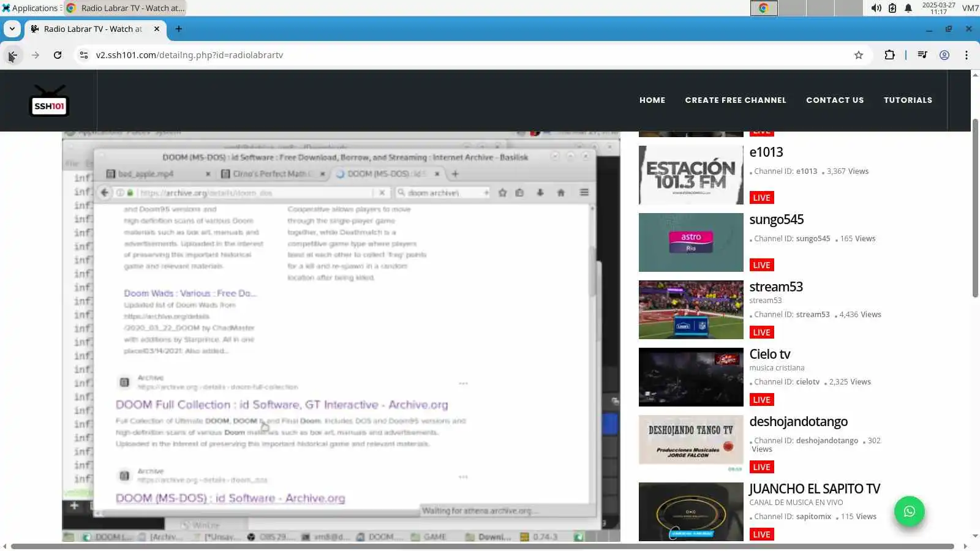Viewport: 980px width, 551px height.
Task: Click the LIVE badge under JUANCHO EL SAPITO TV
Action: pyautogui.click(x=762, y=534)
